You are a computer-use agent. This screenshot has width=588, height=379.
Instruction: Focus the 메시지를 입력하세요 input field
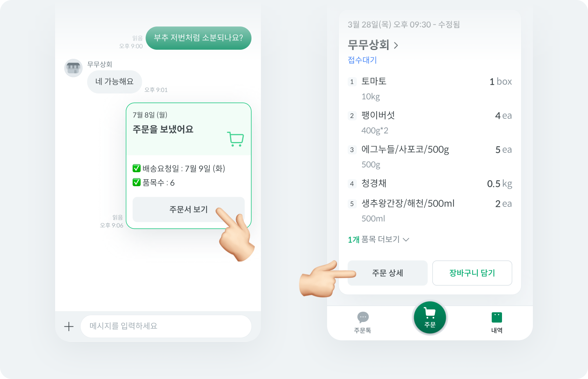pyautogui.click(x=166, y=326)
